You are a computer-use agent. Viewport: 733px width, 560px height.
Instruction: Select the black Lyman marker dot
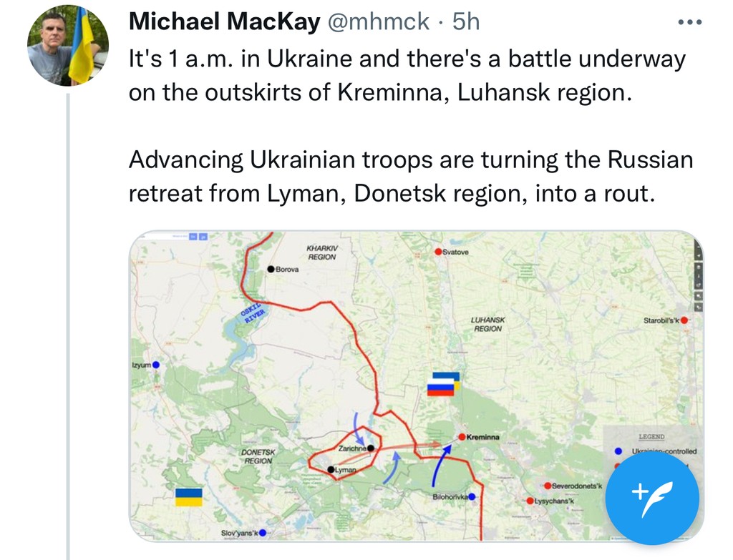click(331, 470)
